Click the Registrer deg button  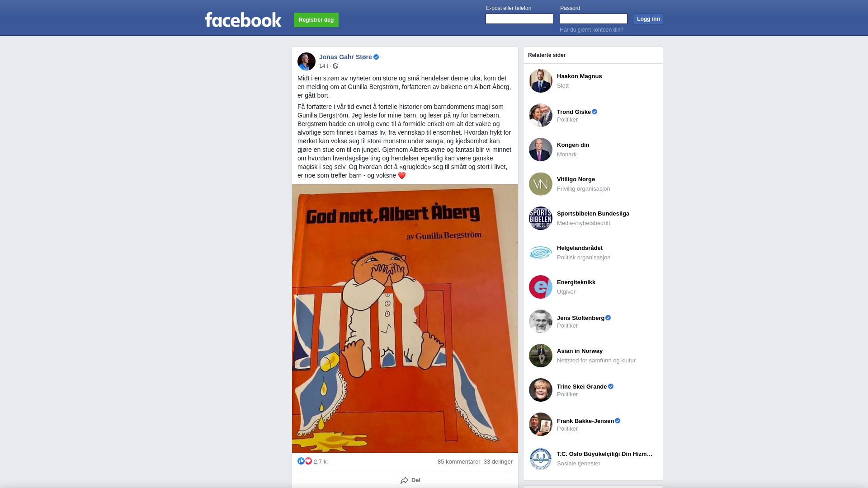click(x=316, y=20)
